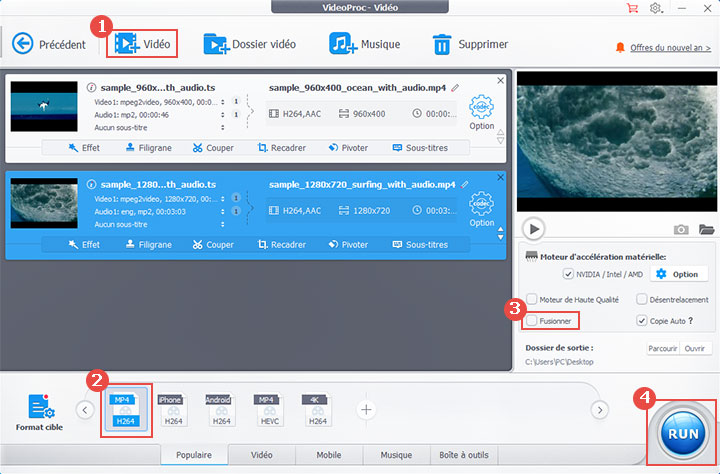Expand the Audio1 track selector of the ocean video
Viewport: 720px width, 474px height.
[x=223, y=115]
